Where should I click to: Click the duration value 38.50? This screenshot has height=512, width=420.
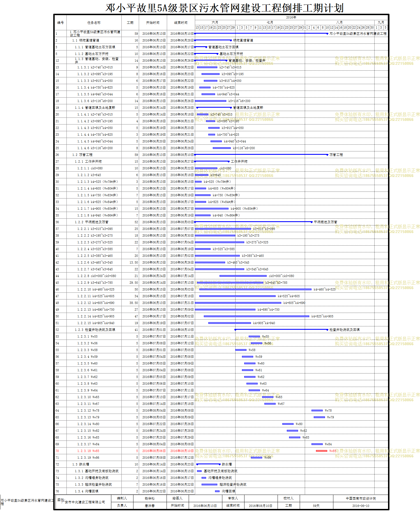tap(134, 303)
